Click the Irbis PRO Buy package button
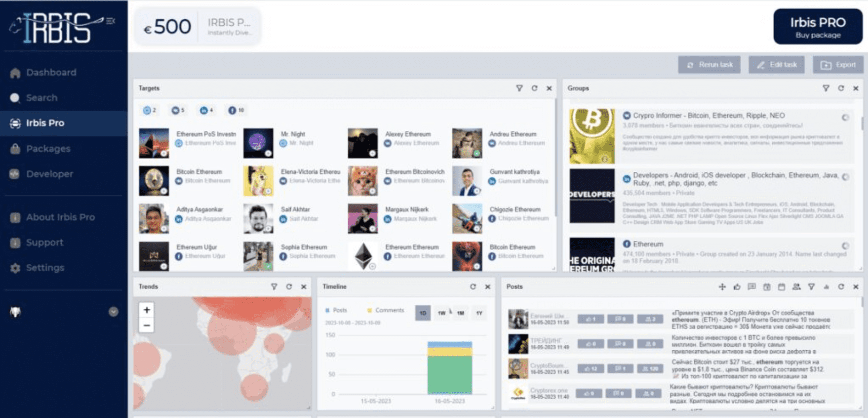868x418 pixels. pos(818,27)
